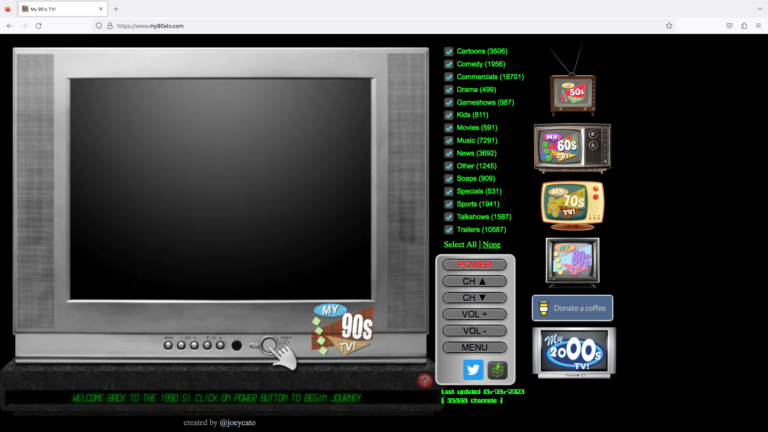The image size is (768, 432).
Task: Open the My 80s TV icon
Action: (572, 262)
